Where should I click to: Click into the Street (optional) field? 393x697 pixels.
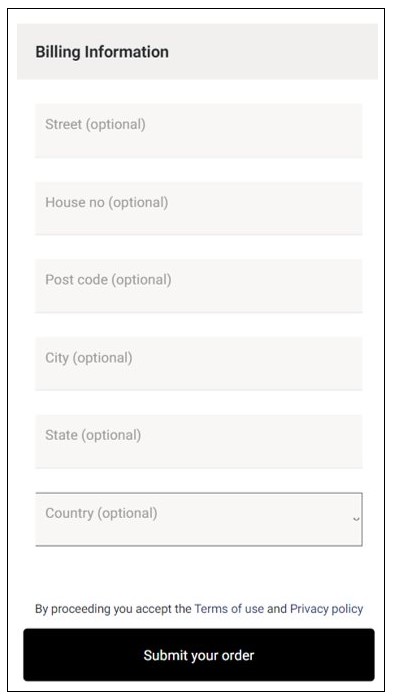(199, 131)
